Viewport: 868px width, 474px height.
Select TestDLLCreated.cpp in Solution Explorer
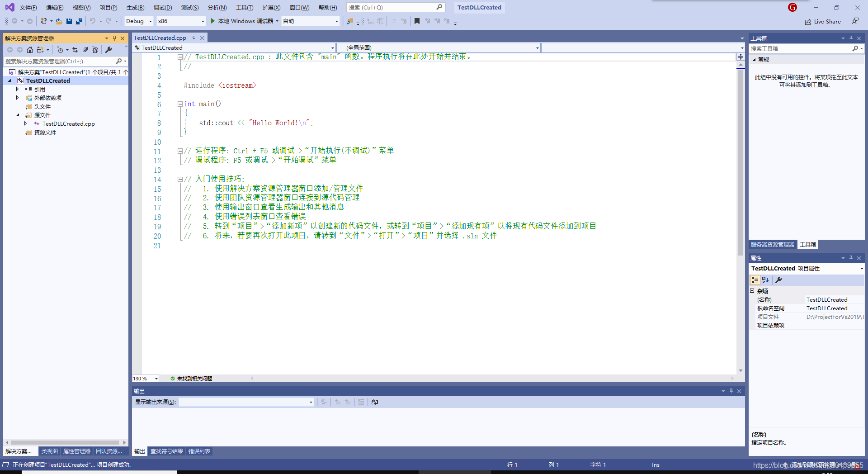(69, 123)
